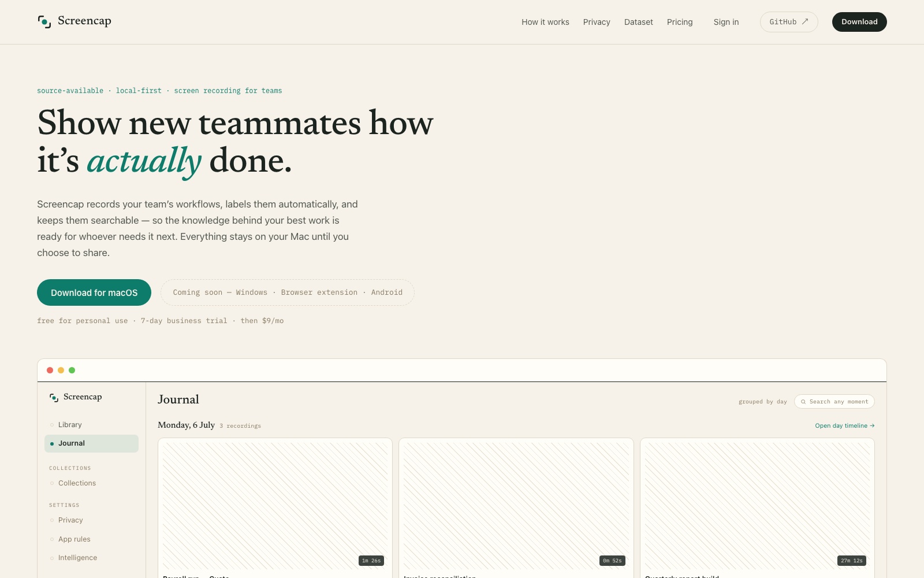Open App rules in the sidebar

pos(91,539)
